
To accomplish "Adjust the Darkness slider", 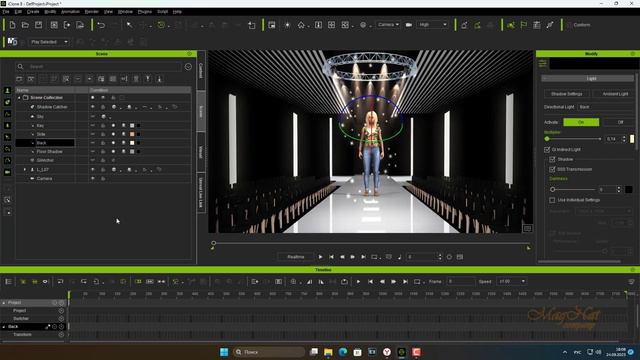I will click(x=573, y=189).
